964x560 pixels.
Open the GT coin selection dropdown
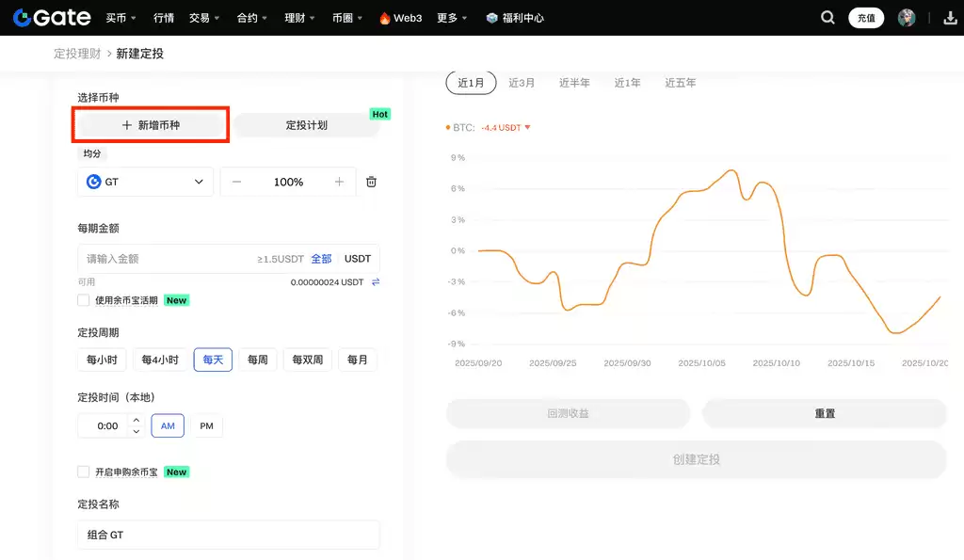tap(144, 182)
